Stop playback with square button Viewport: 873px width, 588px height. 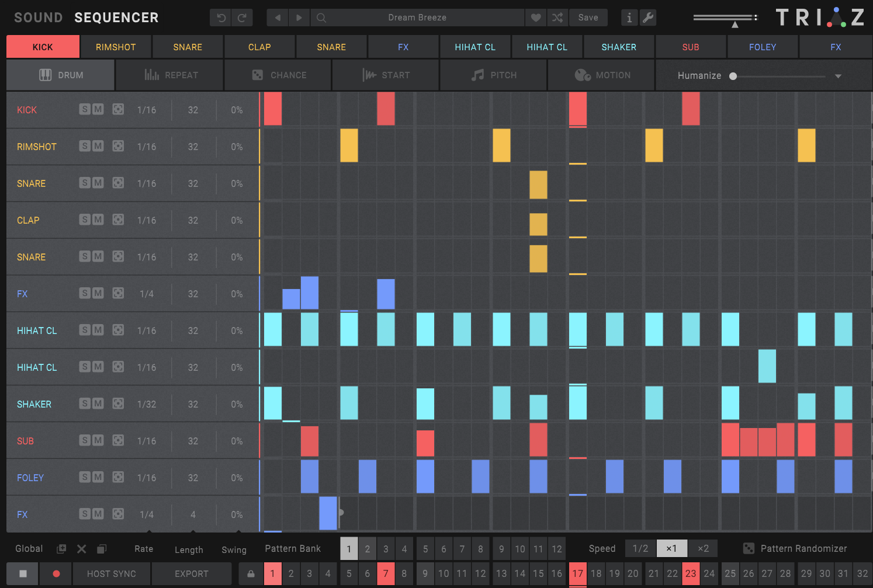pyautogui.click(x=23, y=574)
